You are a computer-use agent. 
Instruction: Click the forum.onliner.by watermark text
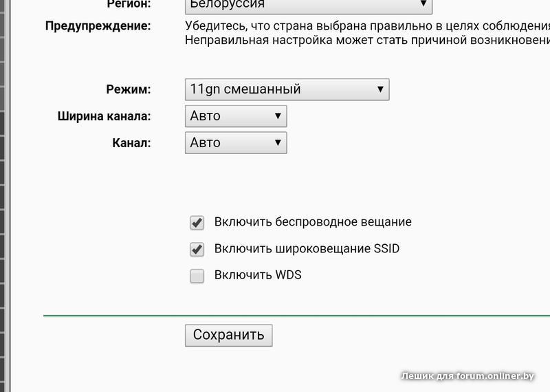[467, 375]
